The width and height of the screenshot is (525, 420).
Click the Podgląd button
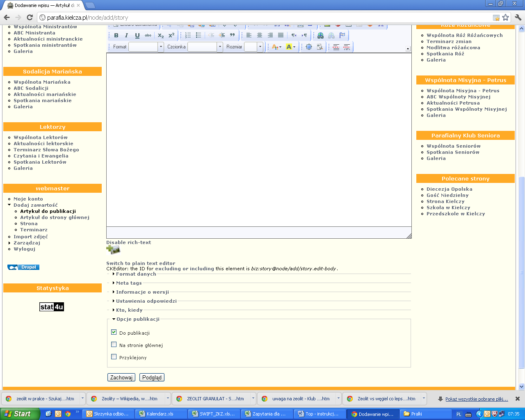tap(152, 377)
